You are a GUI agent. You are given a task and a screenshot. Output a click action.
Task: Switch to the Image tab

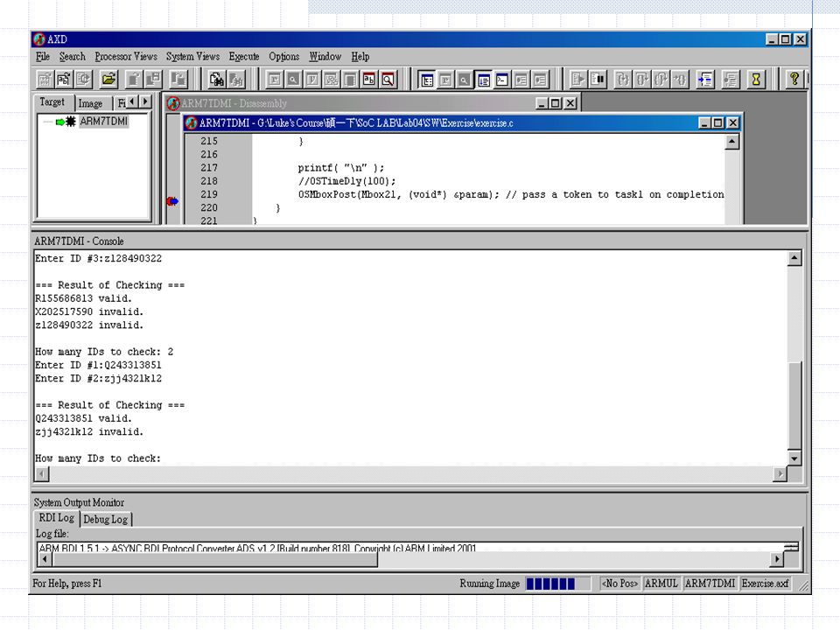pos(90,103)
